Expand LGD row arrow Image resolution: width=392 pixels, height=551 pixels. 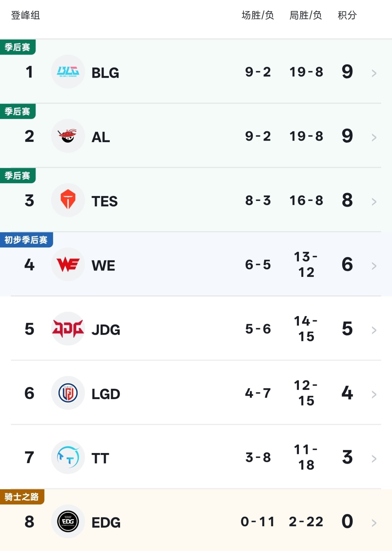374,394
